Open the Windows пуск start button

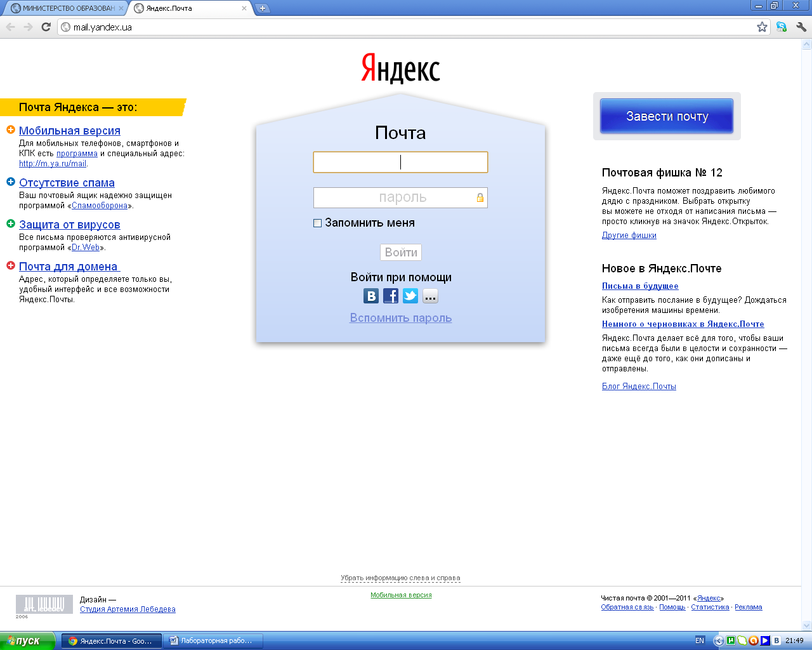(x=28, y=640)
